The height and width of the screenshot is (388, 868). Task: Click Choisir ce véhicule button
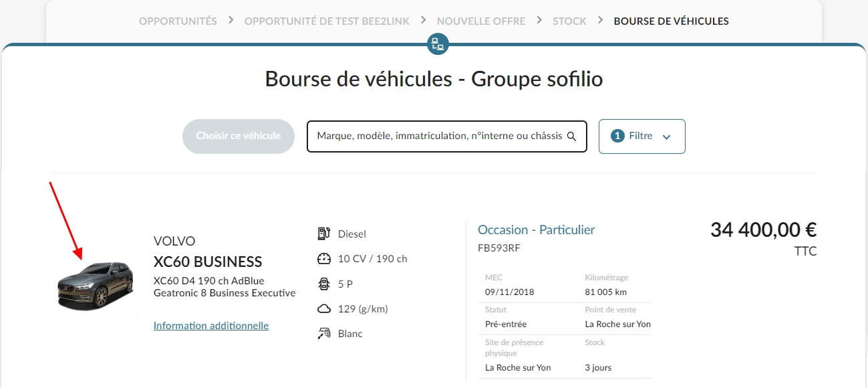[x=239, y=136]
